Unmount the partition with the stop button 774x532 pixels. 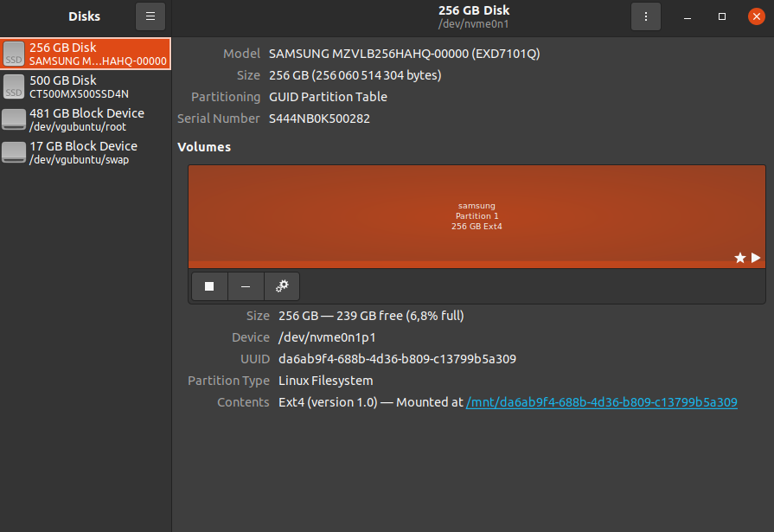[209, 286]
